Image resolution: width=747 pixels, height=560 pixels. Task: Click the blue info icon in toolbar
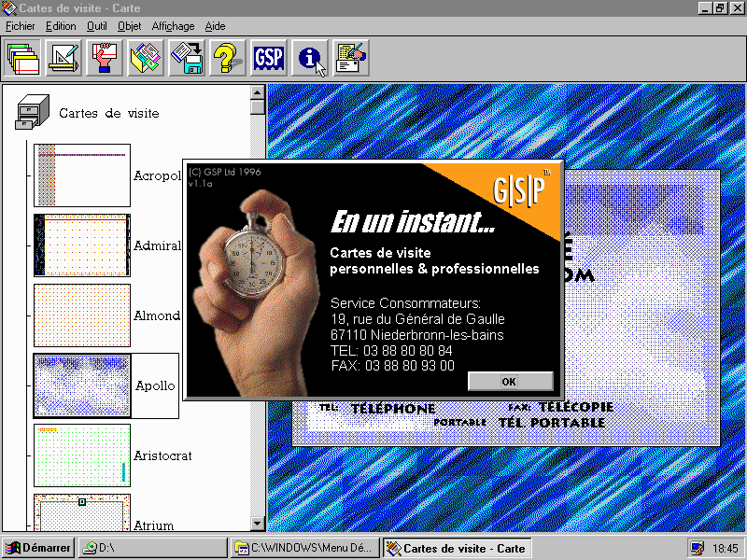pyautogui.click(x=310, y=58)
